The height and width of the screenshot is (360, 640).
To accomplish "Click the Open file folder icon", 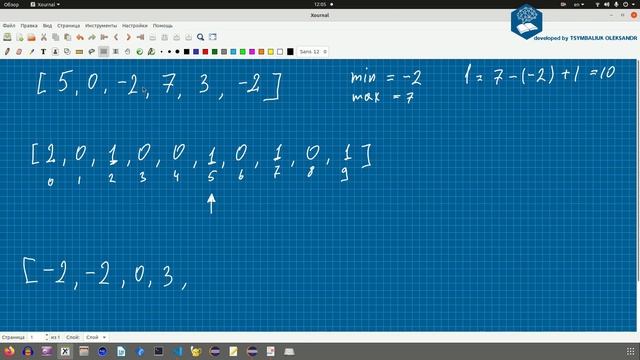I will point(31,37).
